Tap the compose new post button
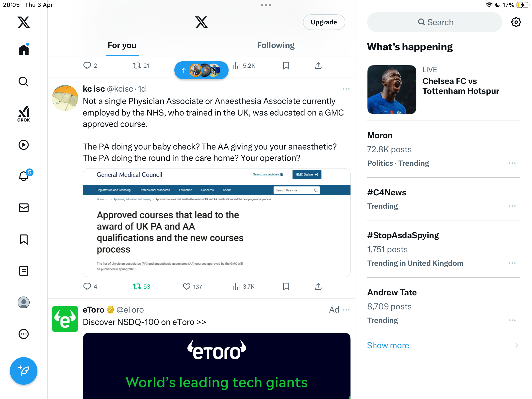This screenshot has height=399, width=532. [24, 371]
